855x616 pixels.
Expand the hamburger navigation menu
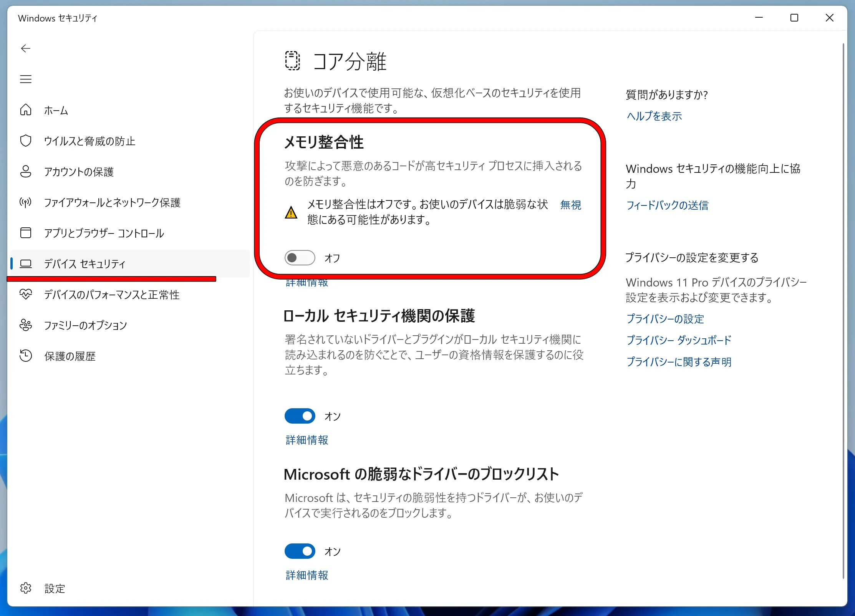tap(25, 79)
